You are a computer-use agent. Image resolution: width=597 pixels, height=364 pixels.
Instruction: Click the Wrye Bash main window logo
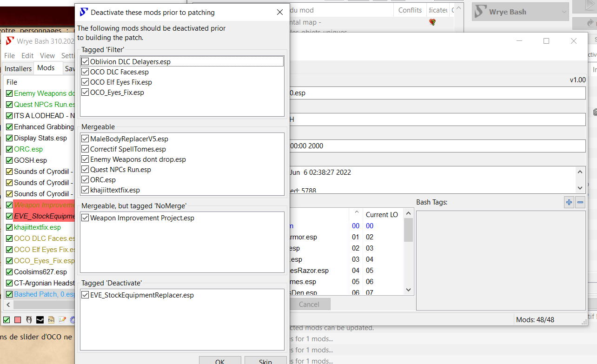tap(9, 41)
